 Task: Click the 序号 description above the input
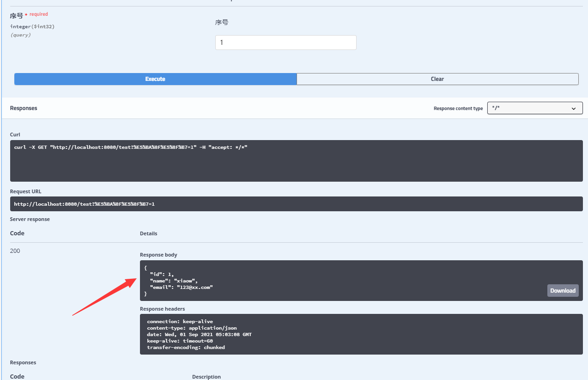(x=222, y=22)
